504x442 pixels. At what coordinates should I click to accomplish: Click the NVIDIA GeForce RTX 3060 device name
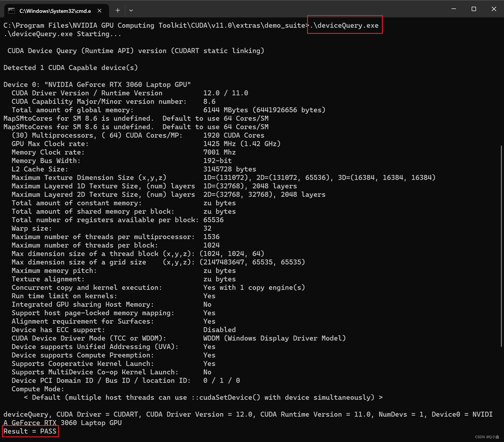117,84
